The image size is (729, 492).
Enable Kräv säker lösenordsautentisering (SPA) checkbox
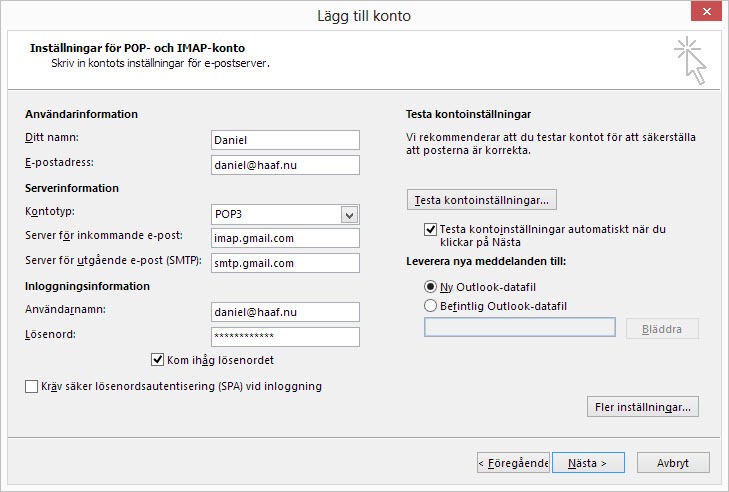pyautogui.click(x=32, y=386)
